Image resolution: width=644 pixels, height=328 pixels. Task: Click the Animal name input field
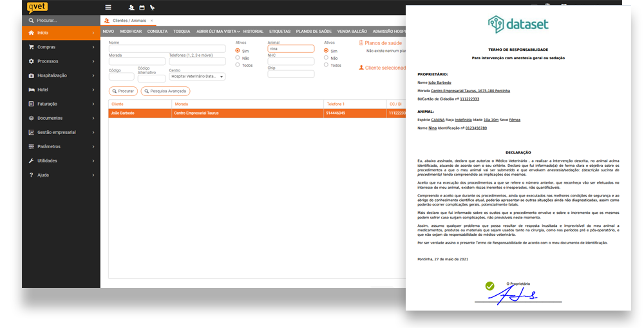pyautogui.click(x=290, y=49)
